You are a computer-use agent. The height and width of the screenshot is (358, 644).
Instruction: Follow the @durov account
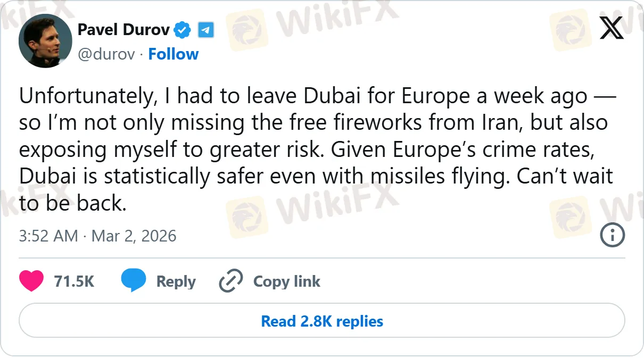click(173, 54)
